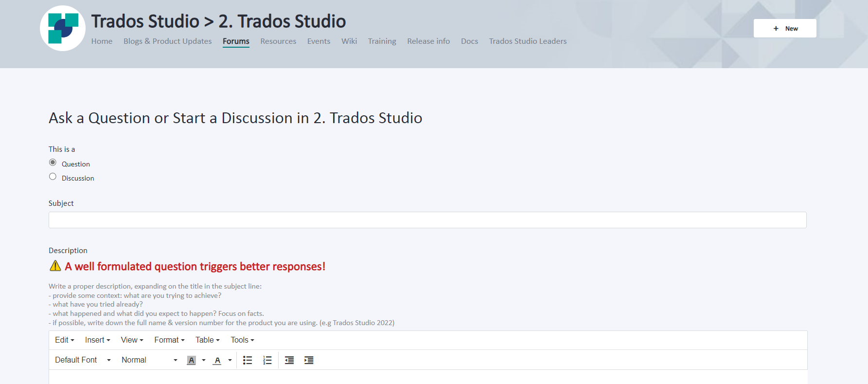Open the Default Font dropdown
This screenshot has height=384, width=868.
point(83,360)
